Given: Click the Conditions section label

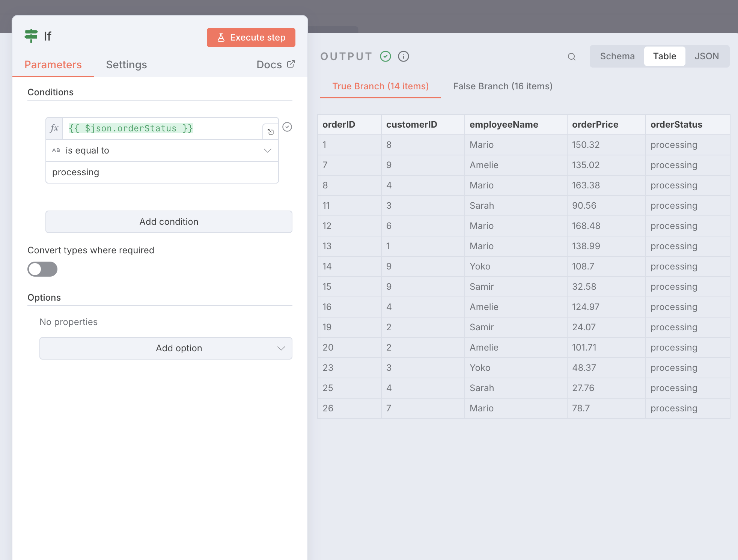Looking at the screenshot, I should [x=50, y=92].
